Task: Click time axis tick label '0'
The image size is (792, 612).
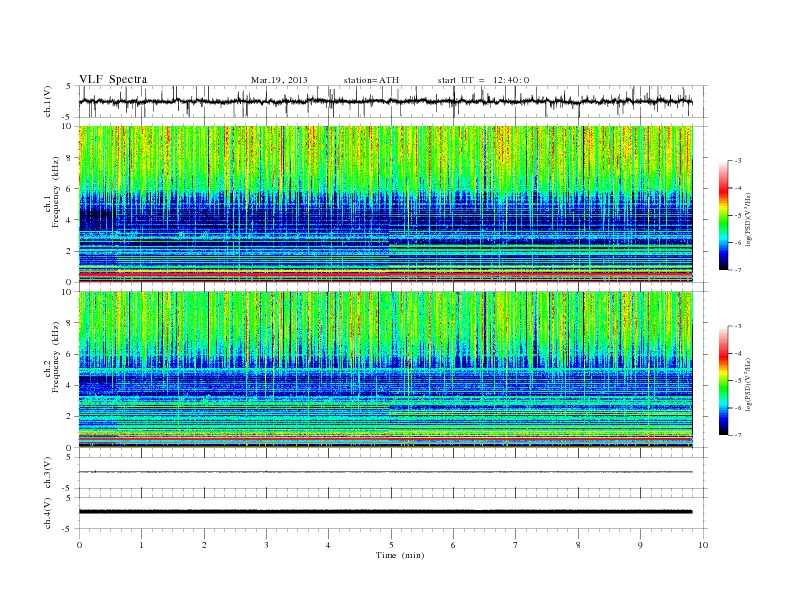Action: pos(79,545)
